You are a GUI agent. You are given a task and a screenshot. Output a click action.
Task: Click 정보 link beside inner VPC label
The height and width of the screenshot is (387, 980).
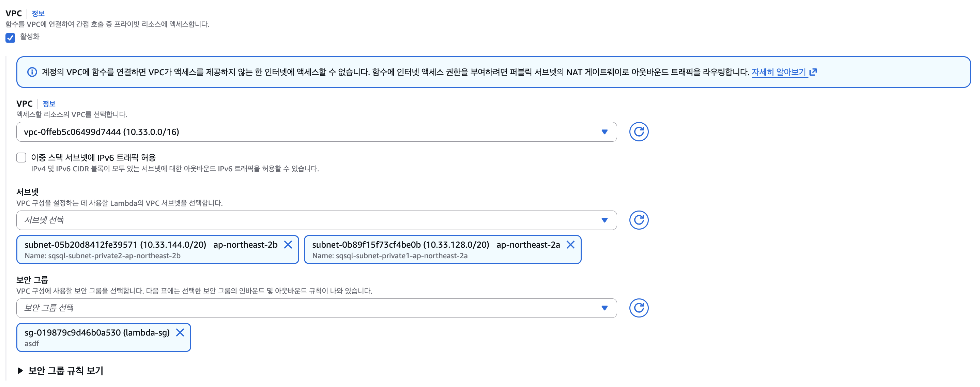pos(49,104)
